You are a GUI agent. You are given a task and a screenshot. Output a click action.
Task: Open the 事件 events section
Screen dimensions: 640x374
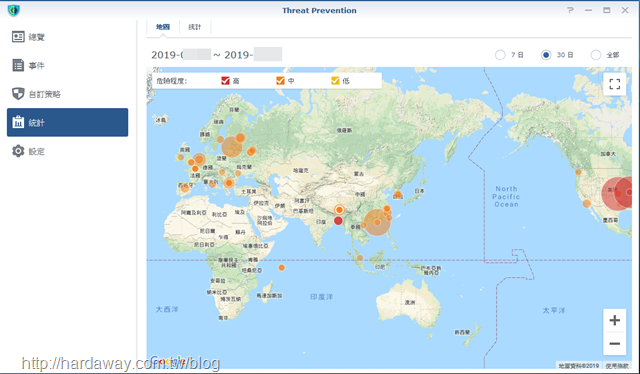[67, 65]
